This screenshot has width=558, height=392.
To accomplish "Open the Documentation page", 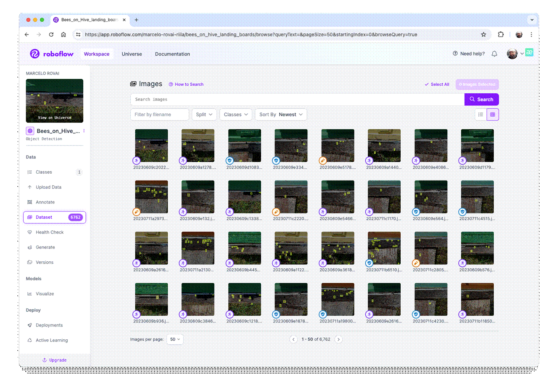I will pos(172,54).
